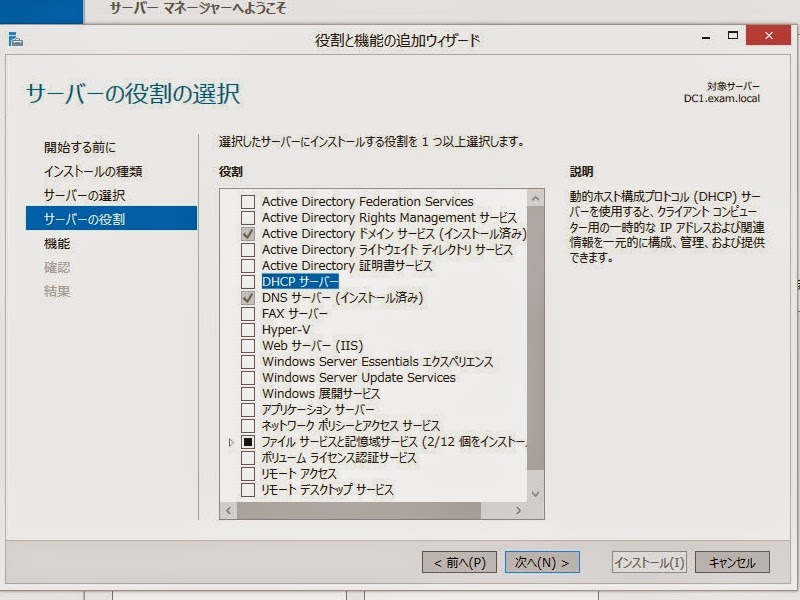Toggle ファイル サービスと記憶域サービス checkbox
Screen dimensions: 800x600
click(248, 442)
